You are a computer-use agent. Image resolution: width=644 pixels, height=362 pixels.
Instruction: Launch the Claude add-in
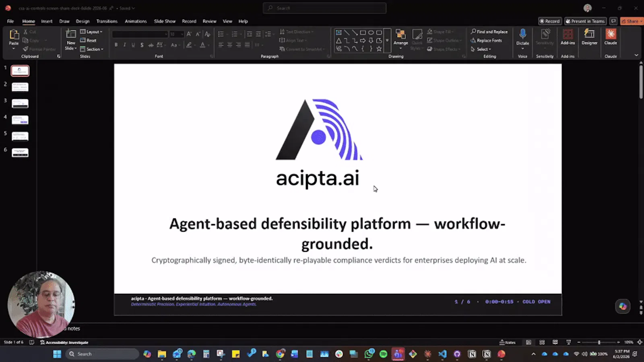(611, 37)
